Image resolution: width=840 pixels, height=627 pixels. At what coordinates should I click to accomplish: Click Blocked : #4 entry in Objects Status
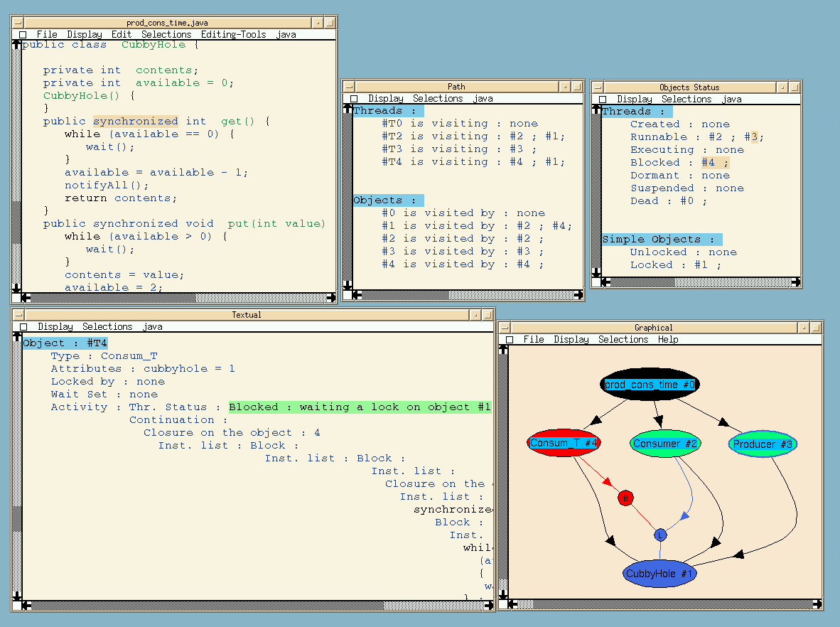point(679,162)
